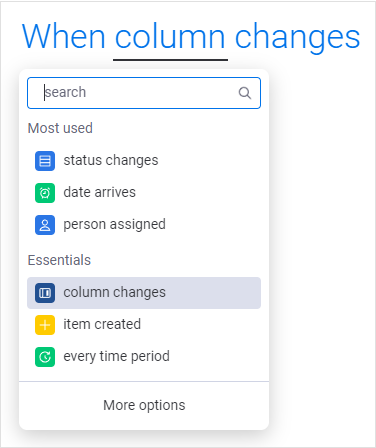Click the green alarm clock icon
The height and width of the screenshot is (448, 376).
point(45,193)
